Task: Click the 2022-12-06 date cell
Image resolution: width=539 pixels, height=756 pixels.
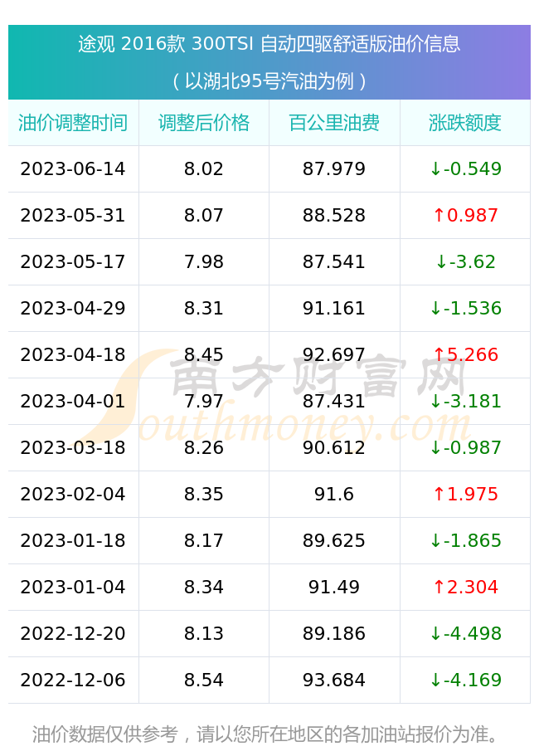Action: tap(73, 680)
